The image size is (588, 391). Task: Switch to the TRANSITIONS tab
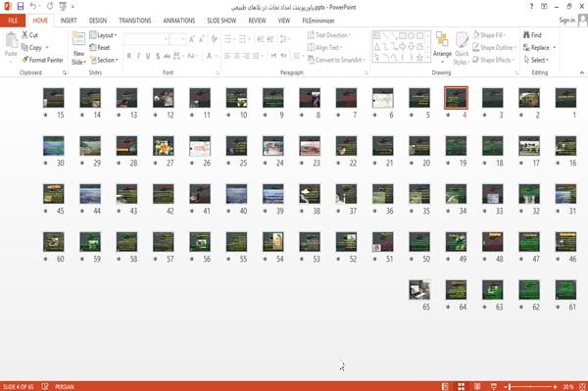pyautogui.click(x=135, y=21)
